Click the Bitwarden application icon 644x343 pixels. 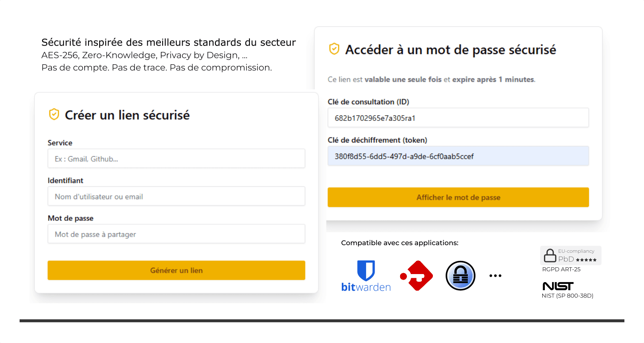(x=365, y=275)
